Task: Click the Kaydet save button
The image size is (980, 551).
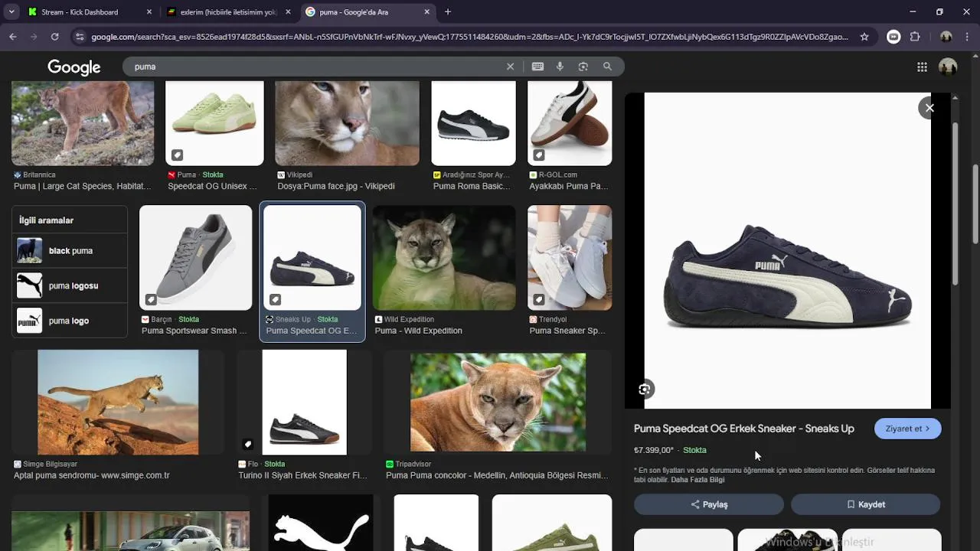Action: (x=865, y=504)
